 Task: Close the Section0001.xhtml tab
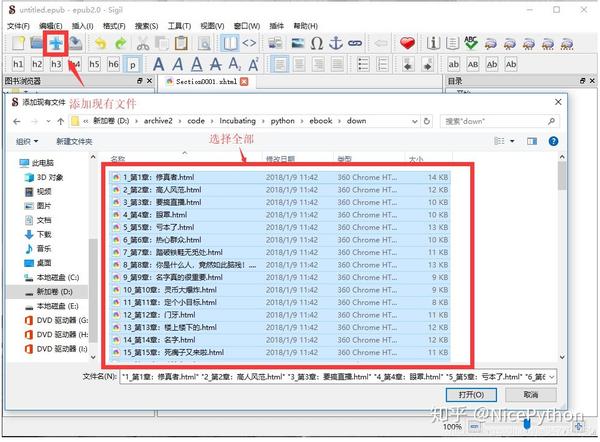point(244,82)
